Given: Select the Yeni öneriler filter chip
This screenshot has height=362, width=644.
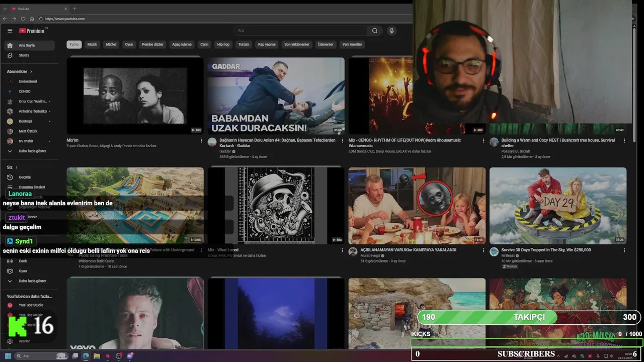Looking at the screenshot, I should pos(352,44).
